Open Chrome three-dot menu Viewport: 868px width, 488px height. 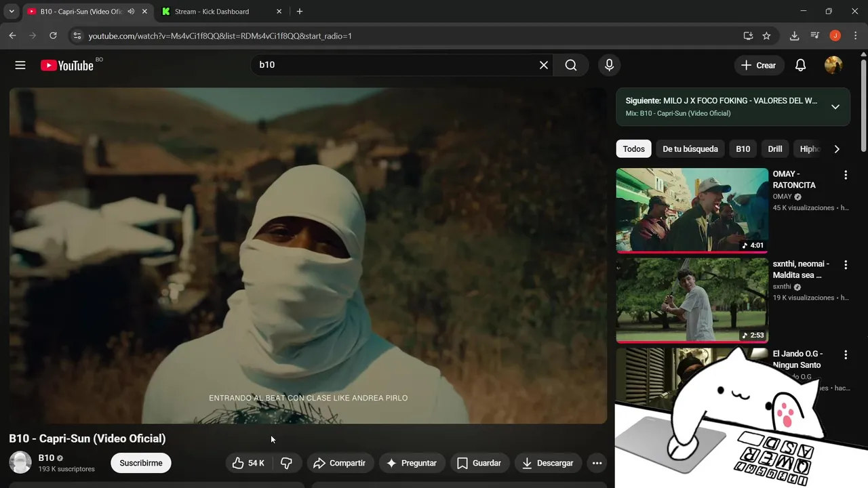pyautogui.click(x=855, y=36)
